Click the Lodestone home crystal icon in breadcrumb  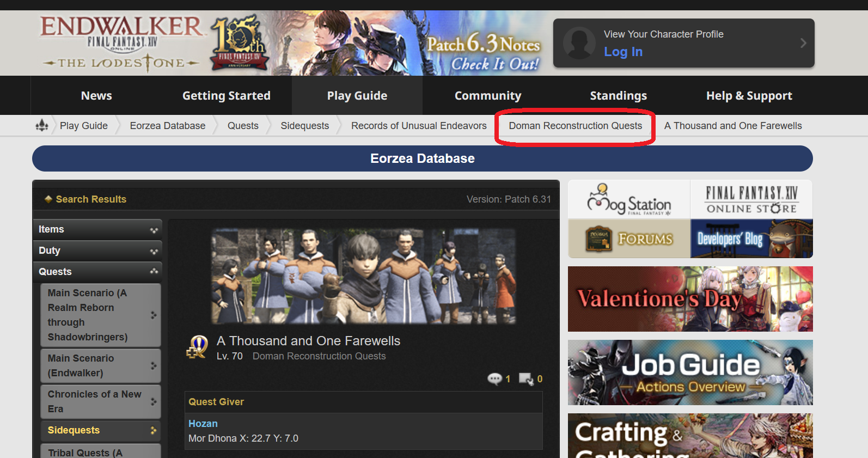point(42,126)
